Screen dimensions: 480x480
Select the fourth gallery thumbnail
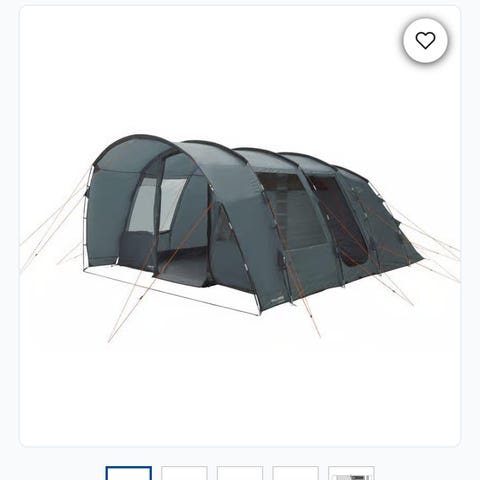click(x=296, y=473)
